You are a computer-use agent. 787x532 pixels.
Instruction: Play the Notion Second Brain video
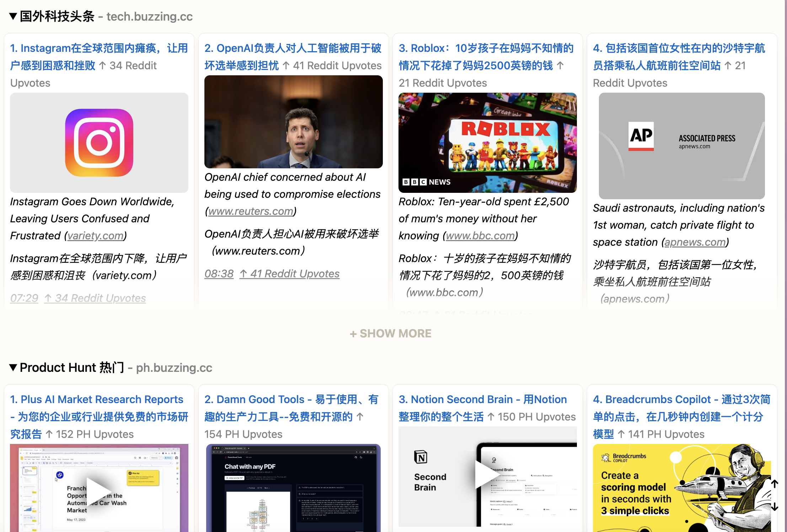(487, 474)
